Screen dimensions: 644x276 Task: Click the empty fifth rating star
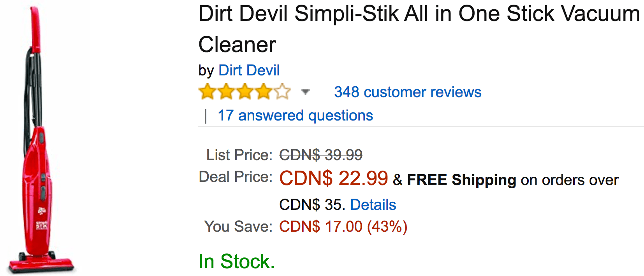click(x=282, y=92)
